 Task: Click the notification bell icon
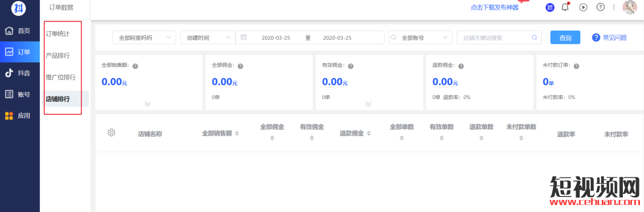[566, 7]
